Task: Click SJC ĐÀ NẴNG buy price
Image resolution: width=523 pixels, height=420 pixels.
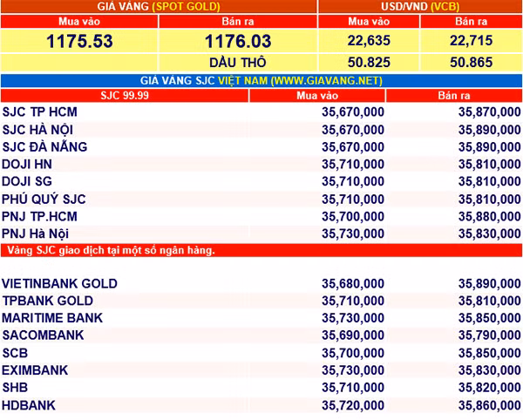Action: (353, 147)
